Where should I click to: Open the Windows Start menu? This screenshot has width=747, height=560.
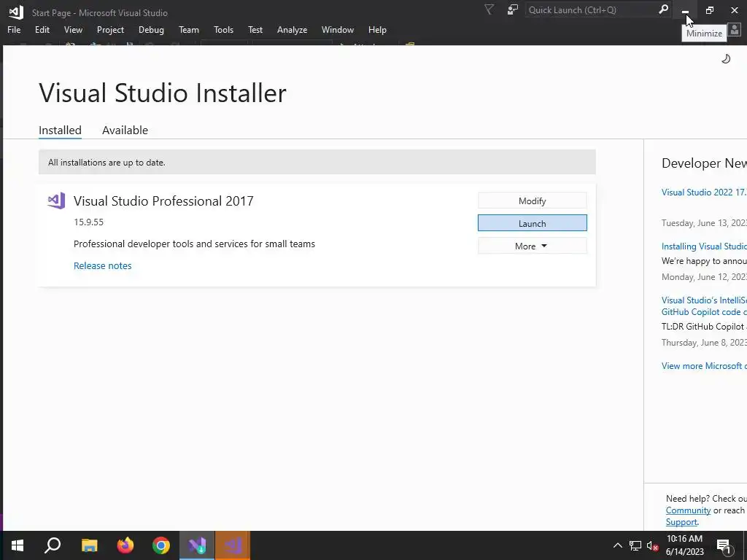point(18,545)
